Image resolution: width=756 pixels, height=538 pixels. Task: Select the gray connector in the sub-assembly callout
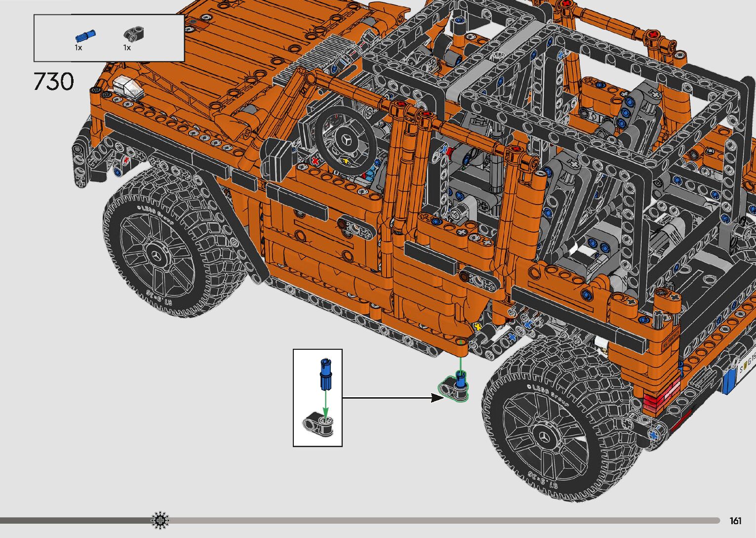tap(318, 424)
